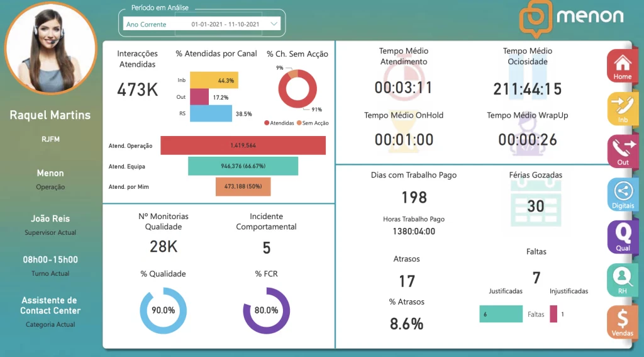The height and width of the screenshot is (357, 644).
Task: Click the red Atend. Operação funnel bar
Action: (x=243, y=145)
